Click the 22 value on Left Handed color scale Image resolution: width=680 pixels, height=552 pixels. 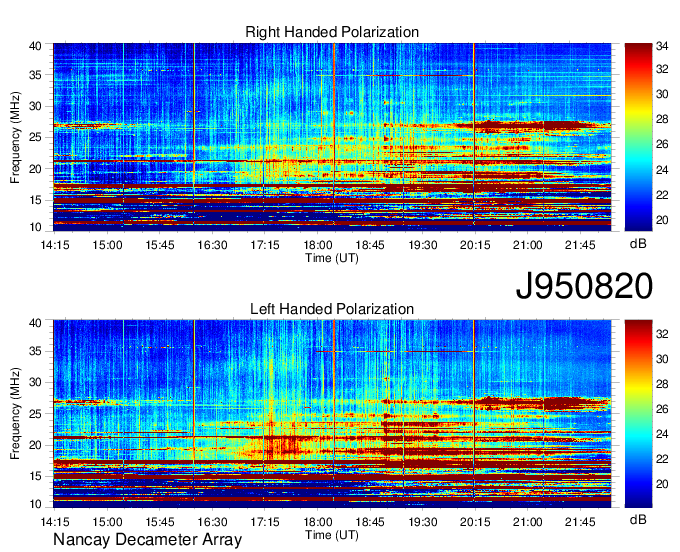pyautogui.click(x=662, y=459)
